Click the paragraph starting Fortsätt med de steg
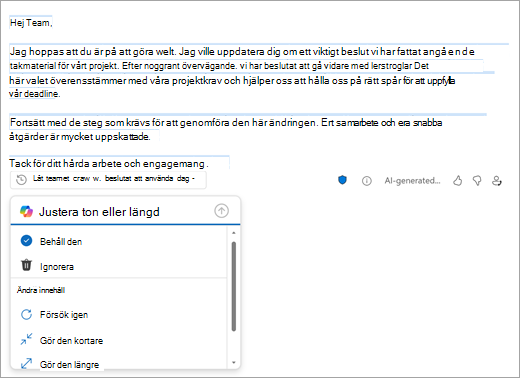 (x=226, y=129)
